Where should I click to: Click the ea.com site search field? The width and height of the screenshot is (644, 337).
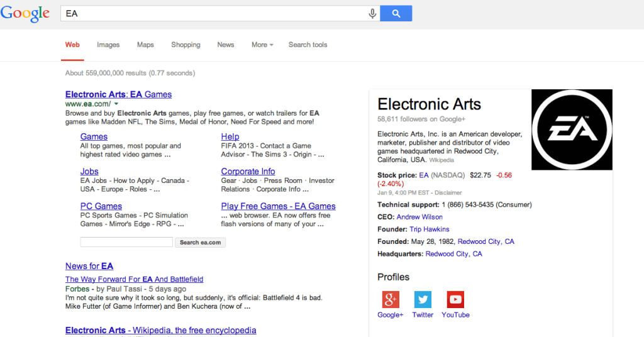(x=126, y=242)
